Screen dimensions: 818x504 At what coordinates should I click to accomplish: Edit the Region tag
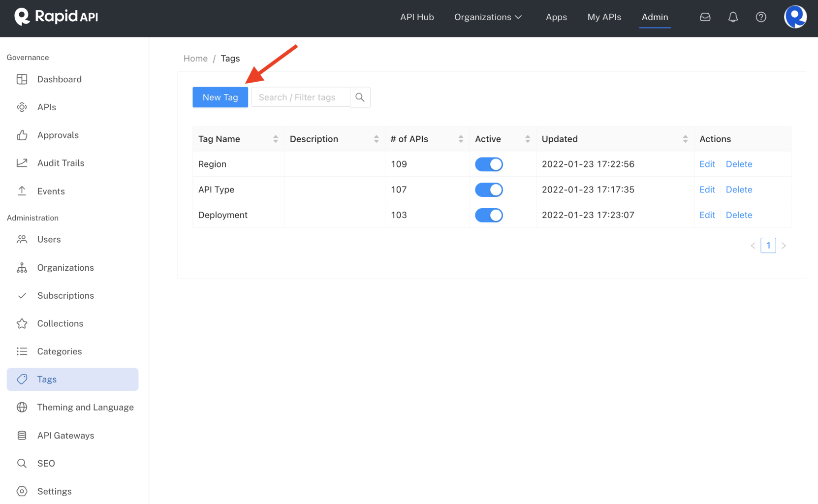707,164
